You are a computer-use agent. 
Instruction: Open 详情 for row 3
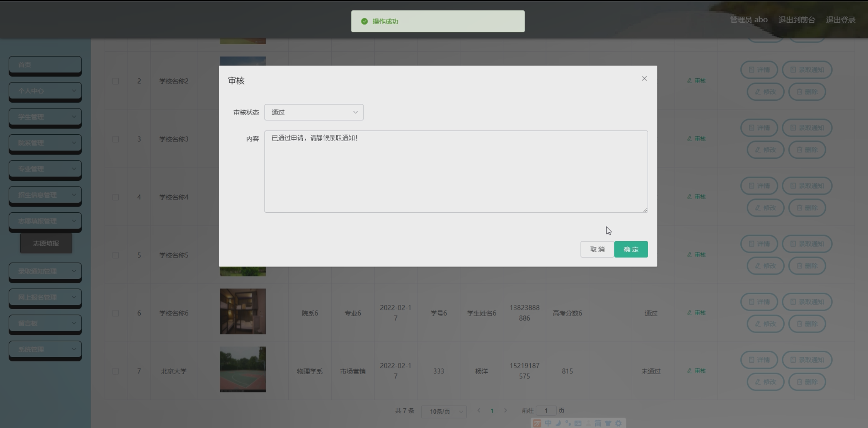click(759, 128)
